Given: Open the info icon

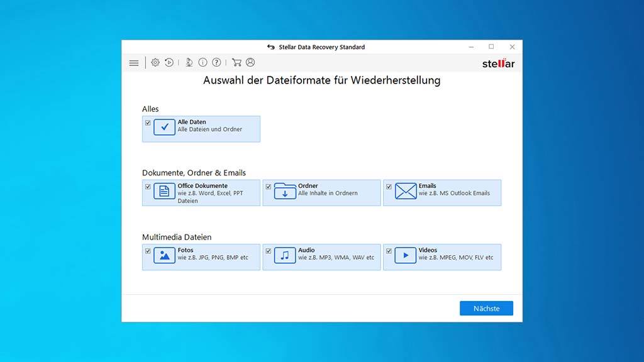Looking at the screenshot, I should coord(203,62).
